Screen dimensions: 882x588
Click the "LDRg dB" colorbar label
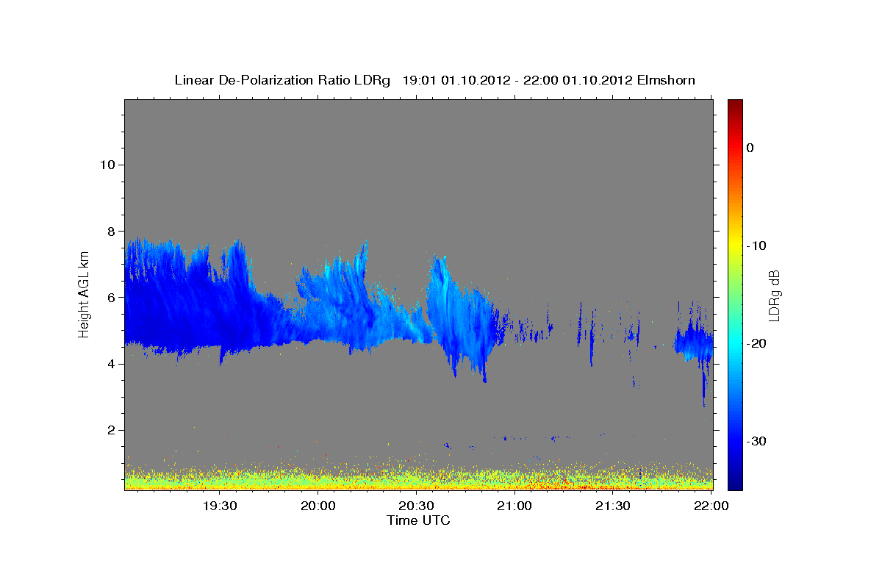773,295
